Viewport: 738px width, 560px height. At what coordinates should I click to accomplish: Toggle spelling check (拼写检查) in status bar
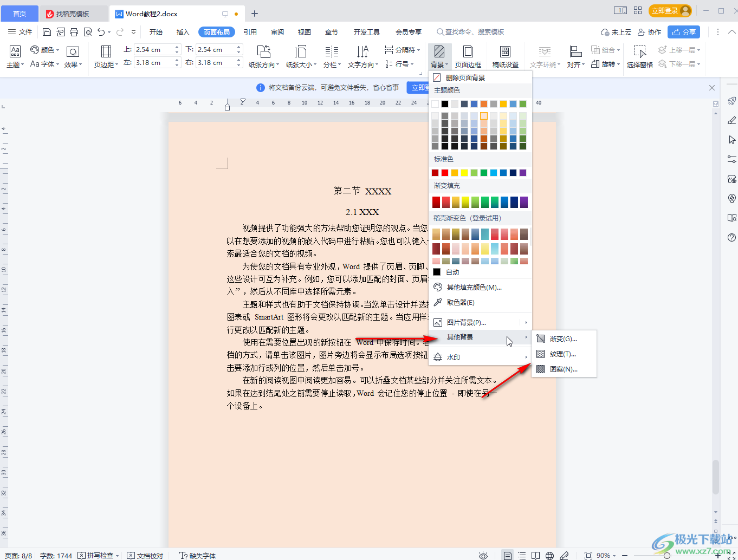[98, 556]
